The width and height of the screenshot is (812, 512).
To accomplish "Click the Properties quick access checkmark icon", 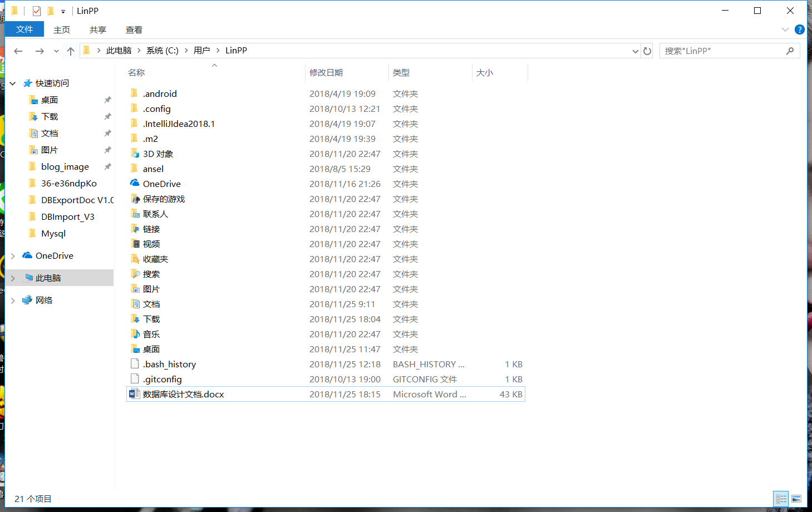I will point(37,11).
